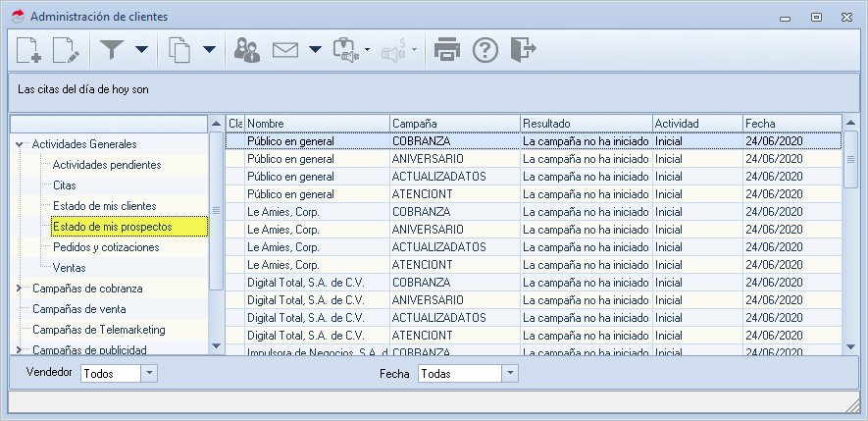Click the mail envelope icon
Screen dimensions: 868x421
[x=285, y=49]
